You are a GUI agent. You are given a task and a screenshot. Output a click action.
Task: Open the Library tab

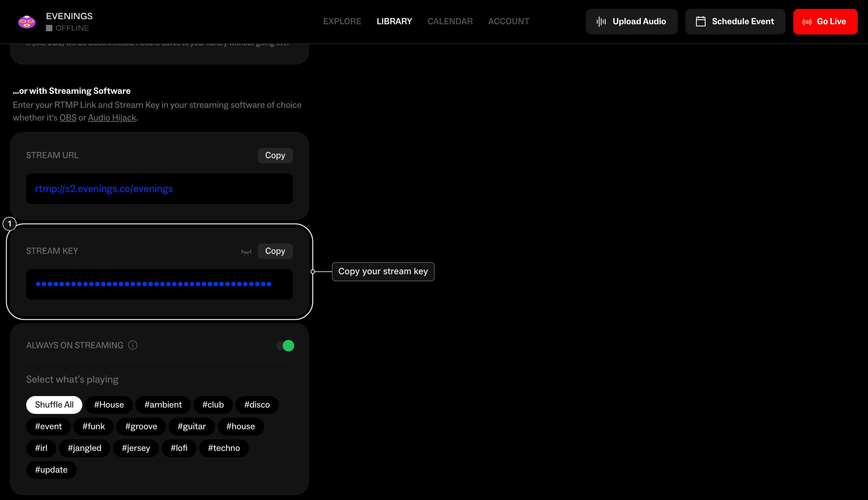394,21
